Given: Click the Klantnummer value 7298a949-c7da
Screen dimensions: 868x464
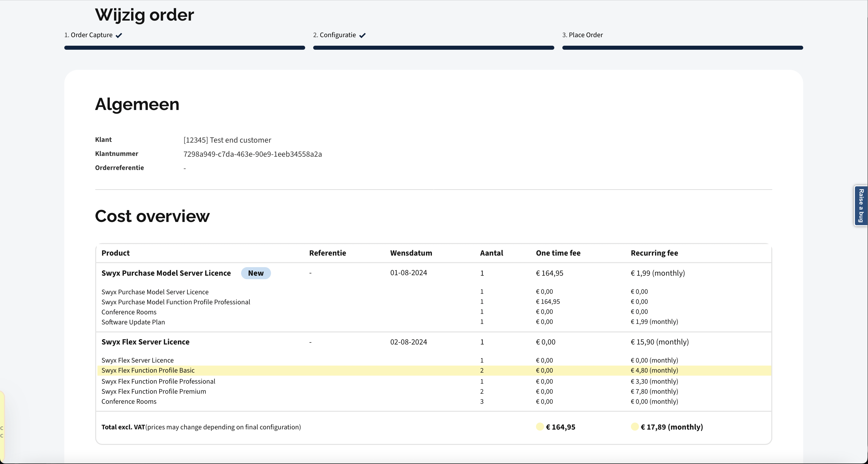Looking at the screenshot, I should (x=252, y=154).
